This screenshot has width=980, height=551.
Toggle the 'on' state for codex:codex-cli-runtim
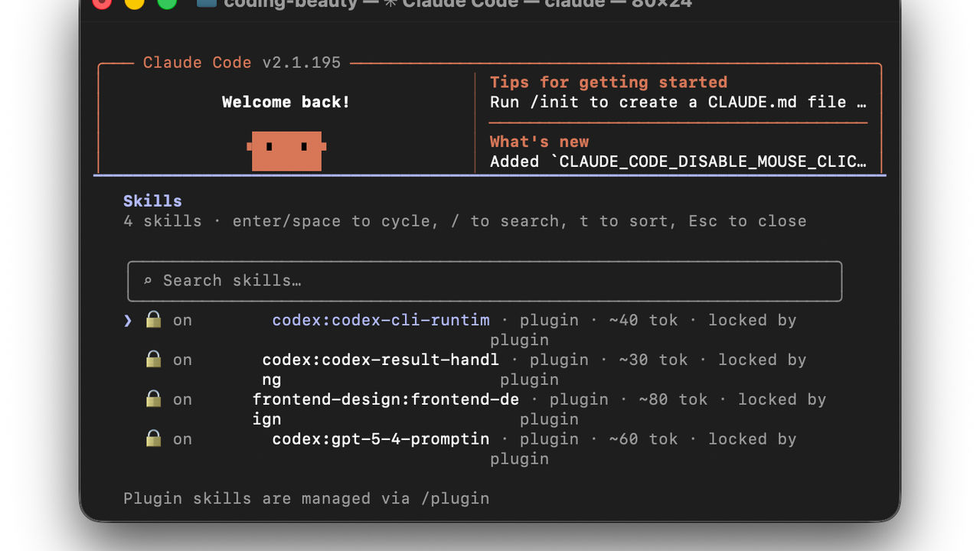point(182,321)
